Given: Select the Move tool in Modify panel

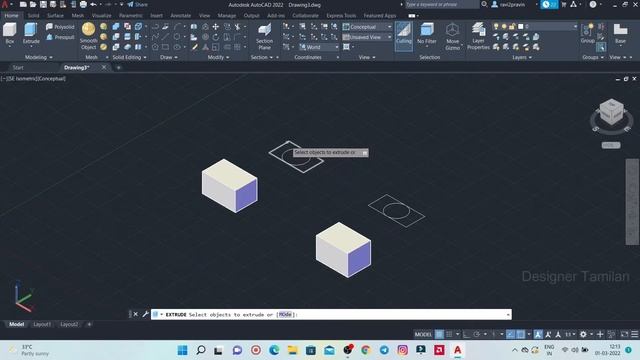Looking at the screenshot, I should click(x=216, y=27).
